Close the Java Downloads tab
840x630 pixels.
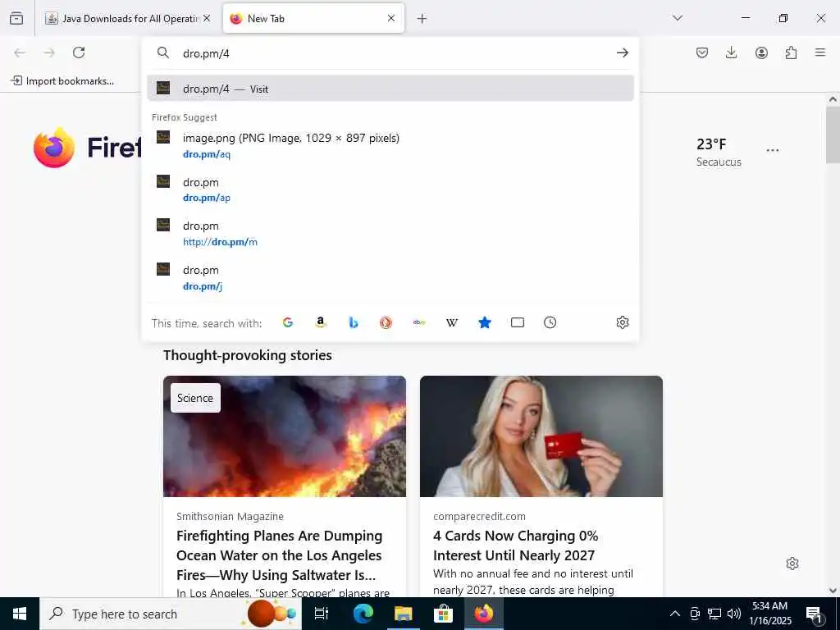pos(207,18)
